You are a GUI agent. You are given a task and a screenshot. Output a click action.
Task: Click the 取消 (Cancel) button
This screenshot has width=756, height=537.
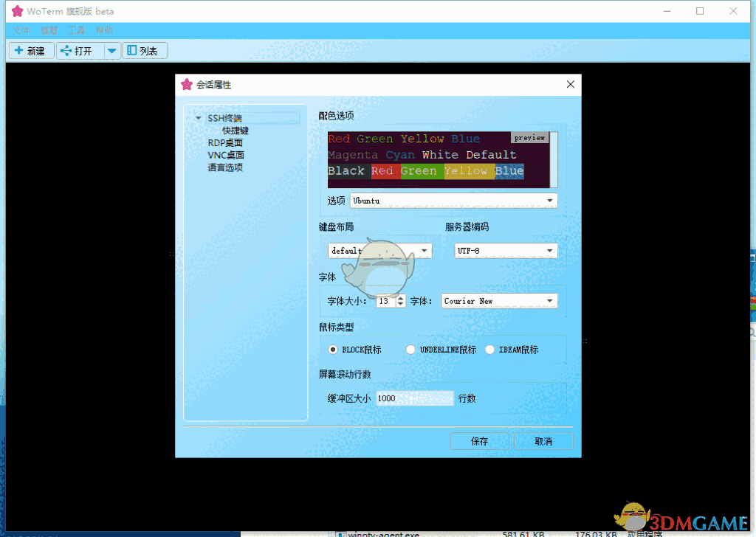click(x=543, y=440)
